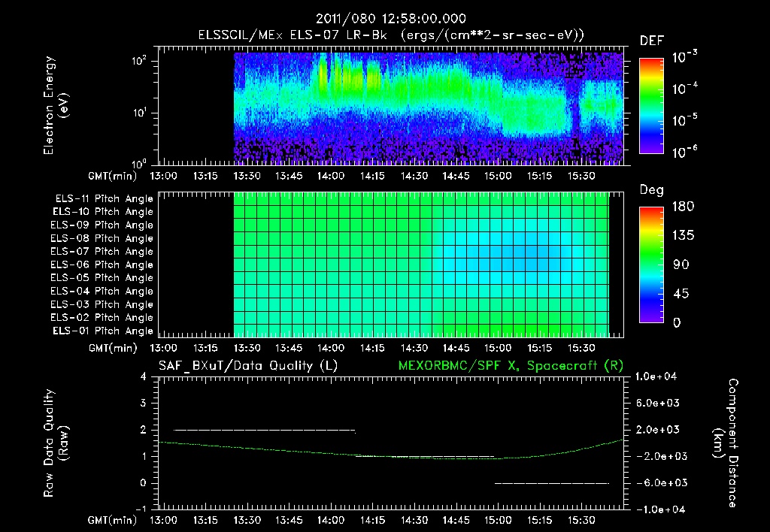Click the 10^1 electron energy tick label
The height and width of the screenshot is (532, 770).
click(x=139, y=113)
